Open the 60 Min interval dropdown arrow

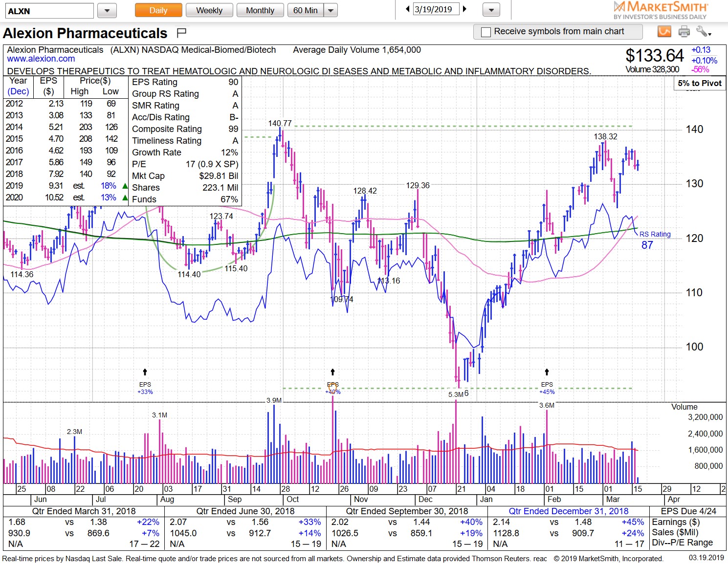coord(331,10)
